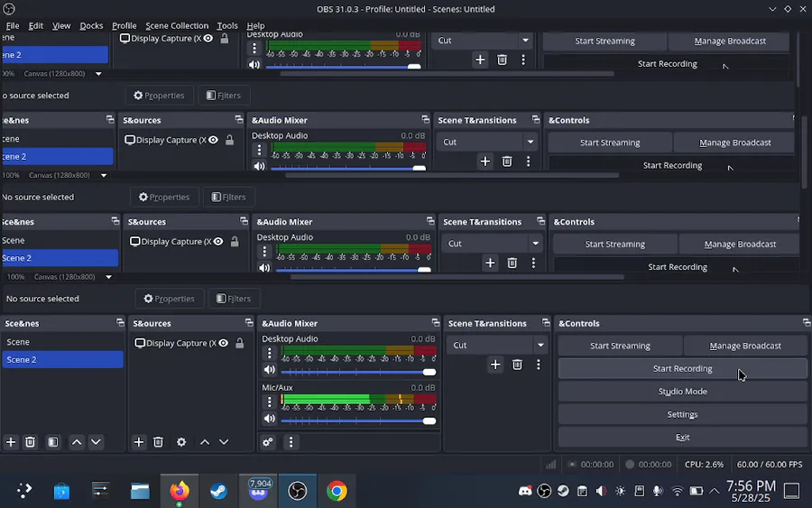Click the Studio Mode button
The height and width of the screenshot is (508, 812).
point(683,392)
